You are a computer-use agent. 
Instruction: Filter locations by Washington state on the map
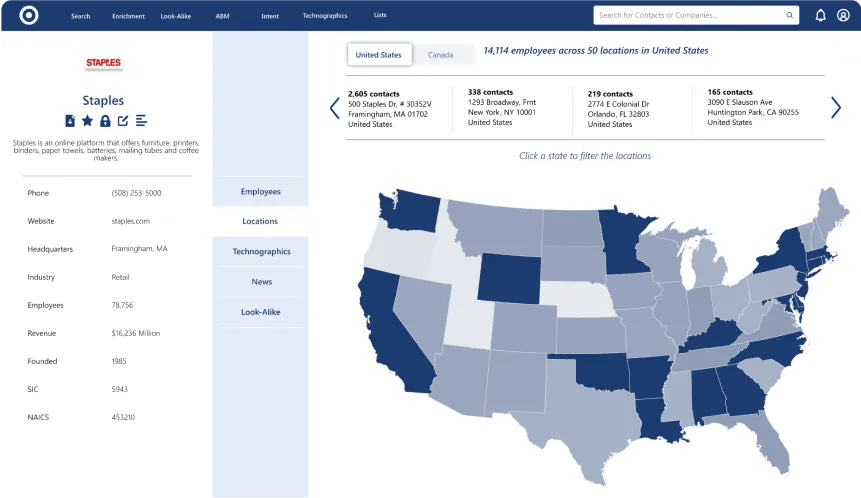point(412,211)
